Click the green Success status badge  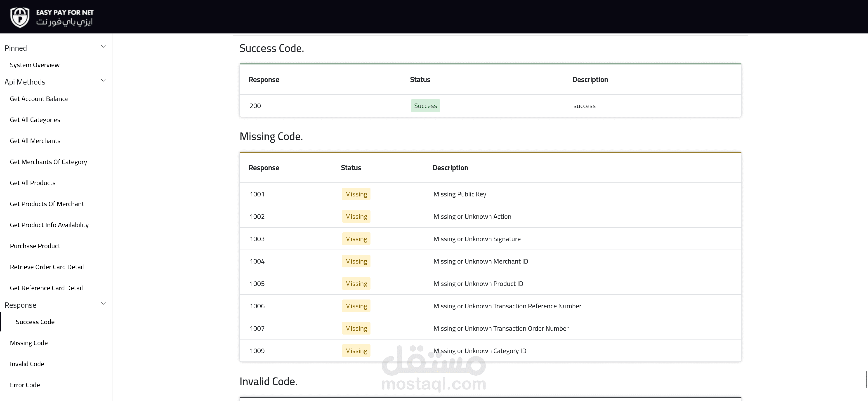(x=425, y=106)
